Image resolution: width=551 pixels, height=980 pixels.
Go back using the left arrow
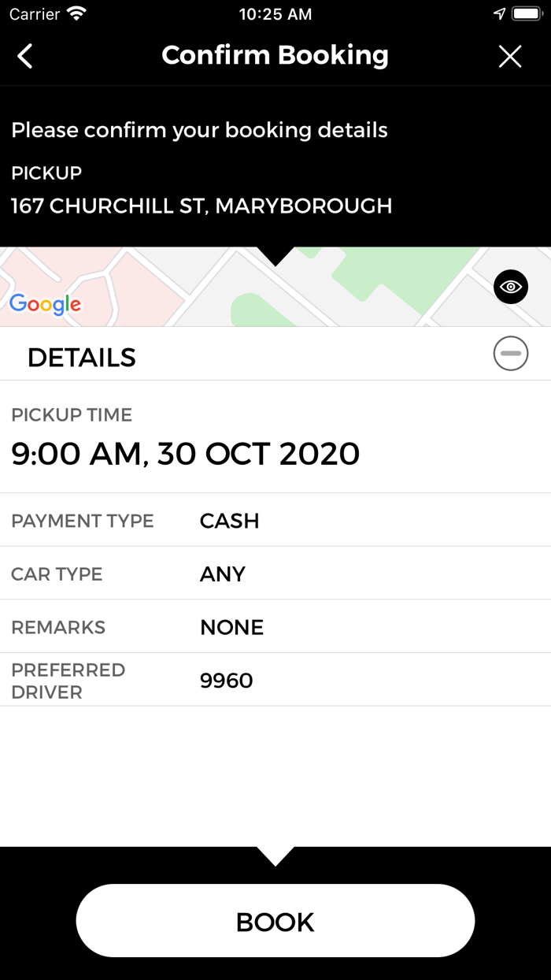pos(25,56)
